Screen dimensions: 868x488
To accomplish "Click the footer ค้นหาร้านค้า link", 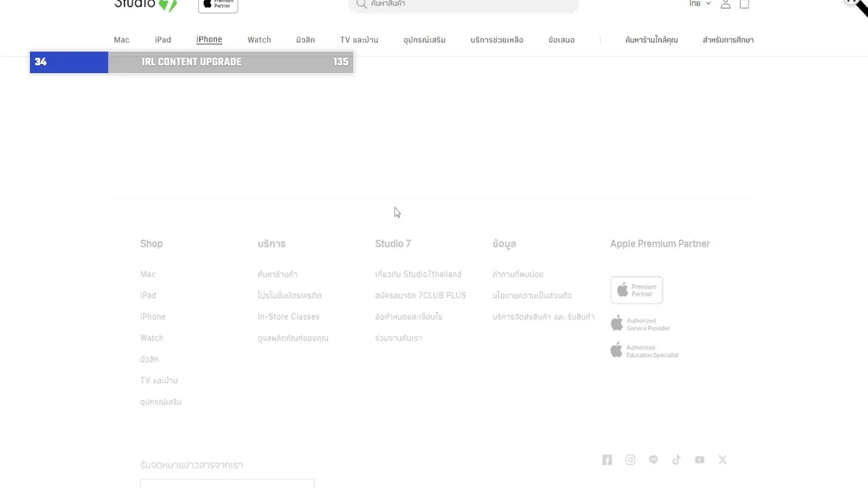I will 277,274.
